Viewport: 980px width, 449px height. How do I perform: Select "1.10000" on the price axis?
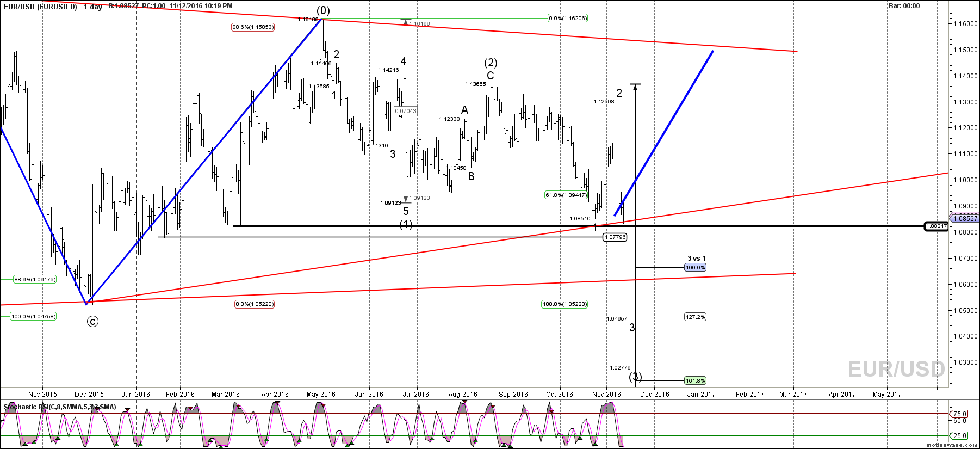coord(965,180)
